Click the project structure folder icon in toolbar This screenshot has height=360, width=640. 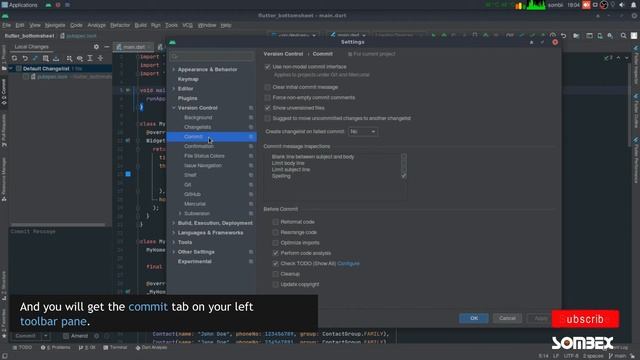click(576, 36)
